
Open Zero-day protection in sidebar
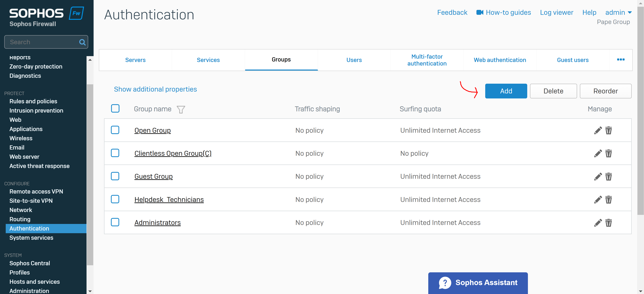(x=36, y=67)
